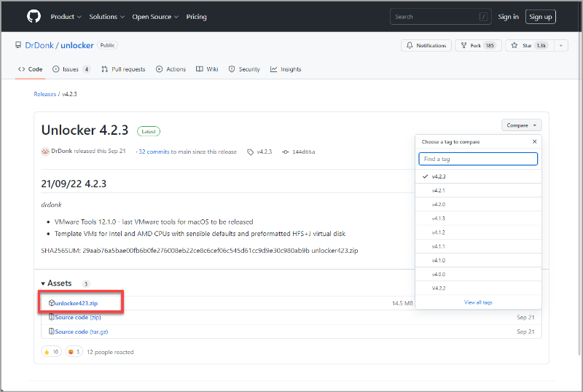The image size is (583, 392).
Task: Switch to the Issues tab
Action: point(71,69)
